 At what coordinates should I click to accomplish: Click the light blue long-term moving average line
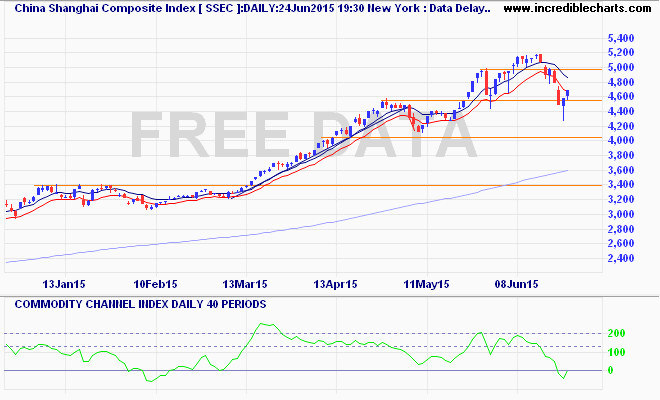pos(300,228)
